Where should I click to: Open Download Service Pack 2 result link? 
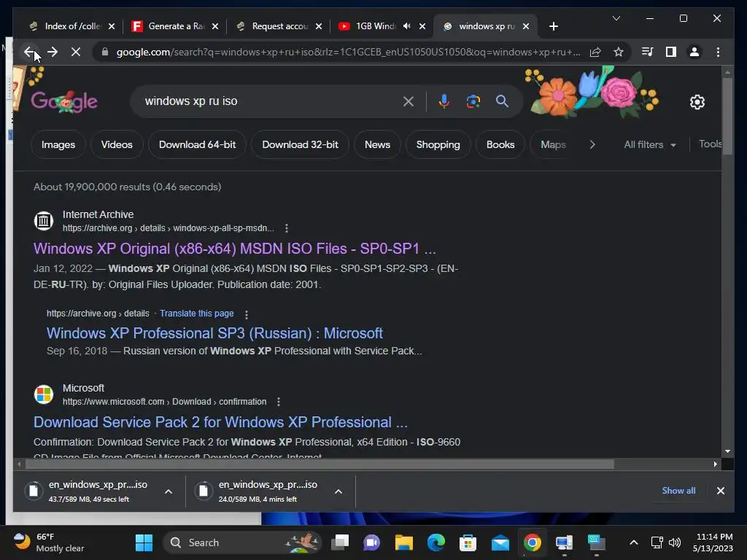click(220, 422)
